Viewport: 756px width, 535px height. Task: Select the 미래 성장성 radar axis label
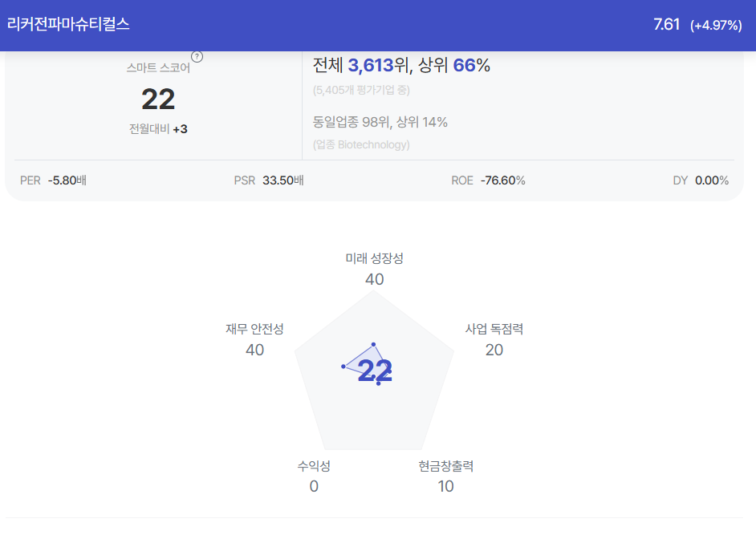pos(374,258)
